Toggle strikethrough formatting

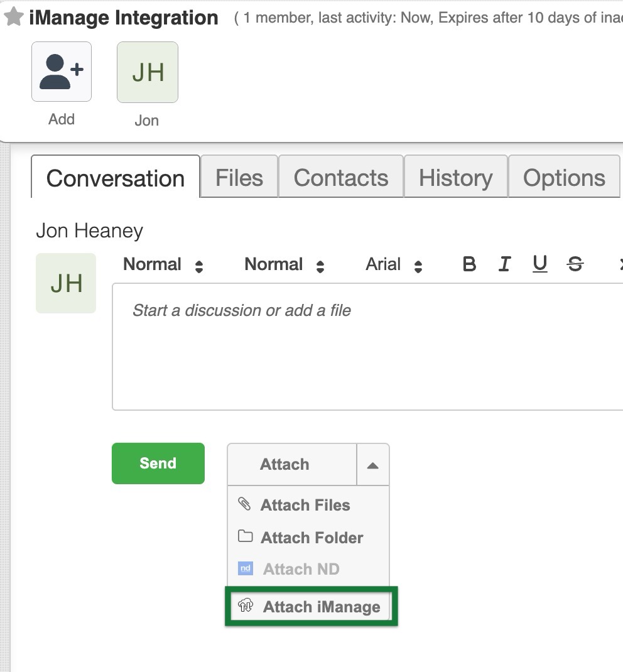[x=575, y=264]
